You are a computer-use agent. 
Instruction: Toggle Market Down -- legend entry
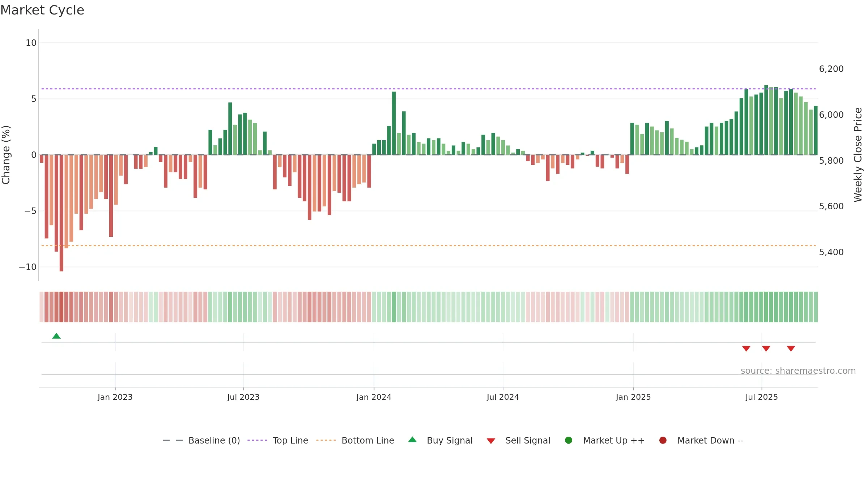click(701, 440)
